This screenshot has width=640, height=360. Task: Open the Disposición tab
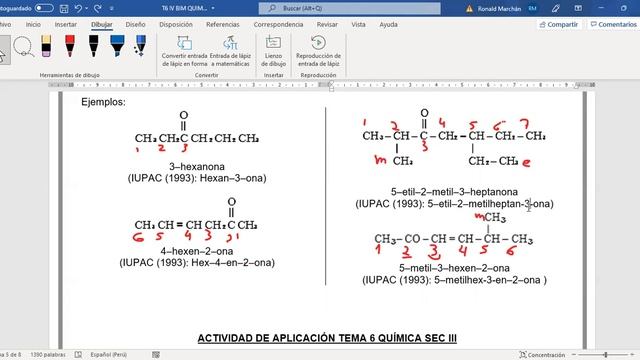(176, 24)
